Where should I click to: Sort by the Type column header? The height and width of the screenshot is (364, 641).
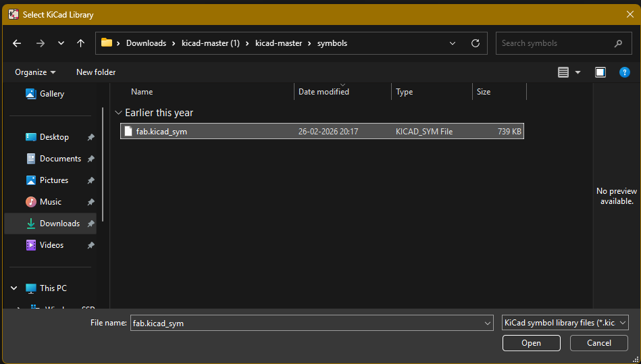[405, 92]
